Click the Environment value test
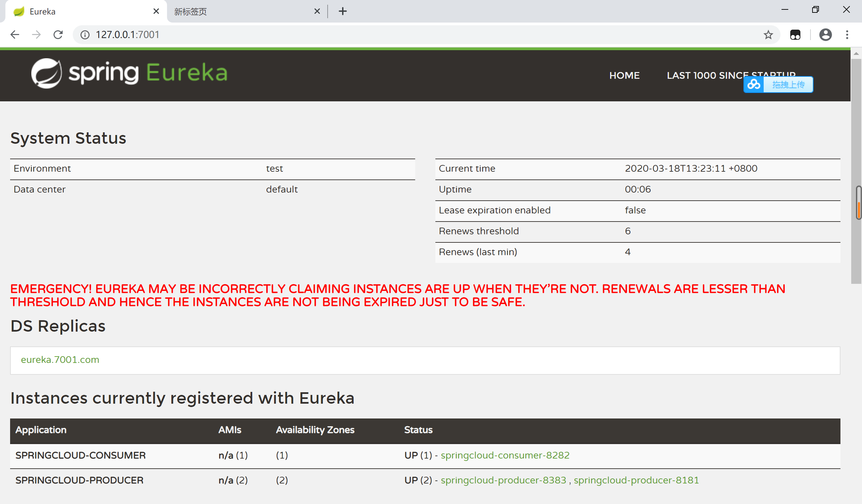Viewport: 862px width, 504px height. point(274,169)
